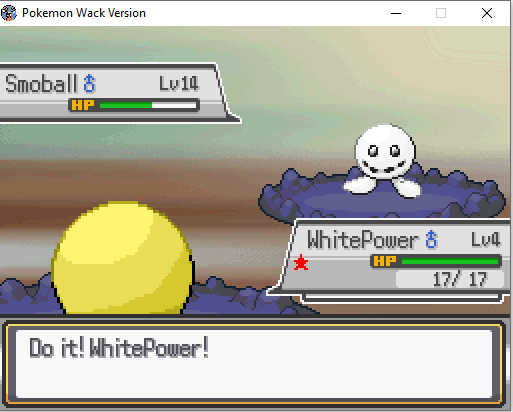Click the 'Lv14' level text
The image size is (513, 412).
pos(179,83)
